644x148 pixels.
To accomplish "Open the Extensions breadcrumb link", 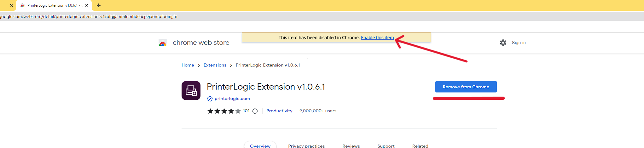I will (215, 65).
